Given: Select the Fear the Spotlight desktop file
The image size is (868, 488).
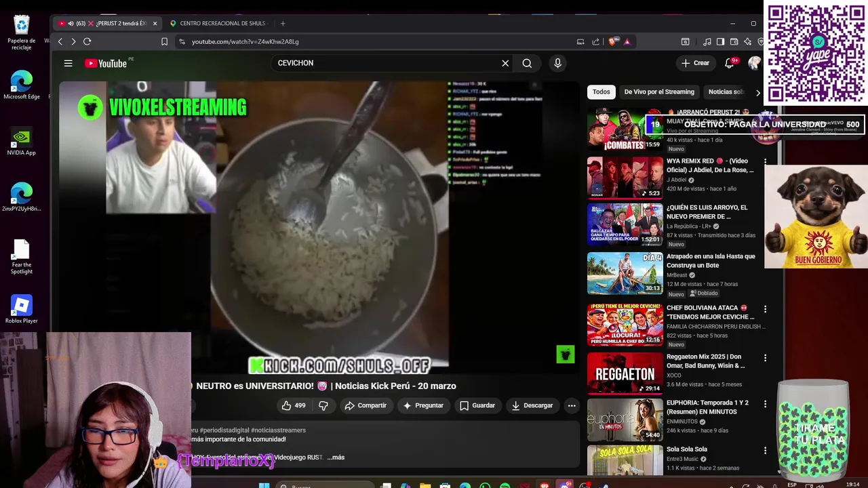Looking at the screenshot, I should click(22, 257).
